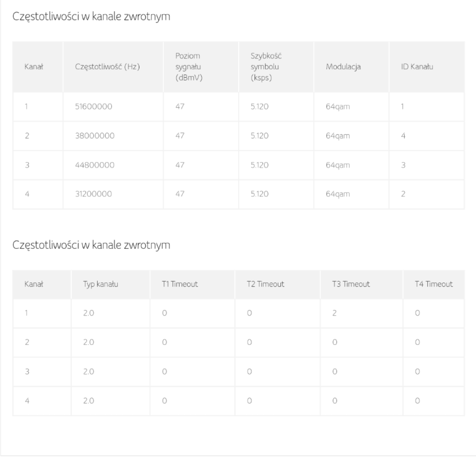Click the T3 Timeout column header
476x460 pixels.
click(x=351, y=284)
